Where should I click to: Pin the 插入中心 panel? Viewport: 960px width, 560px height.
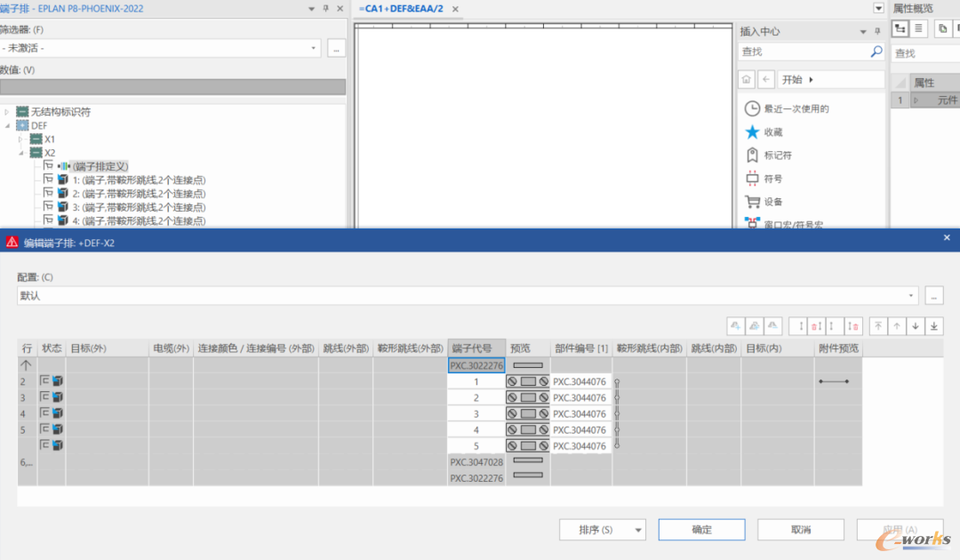877,31
